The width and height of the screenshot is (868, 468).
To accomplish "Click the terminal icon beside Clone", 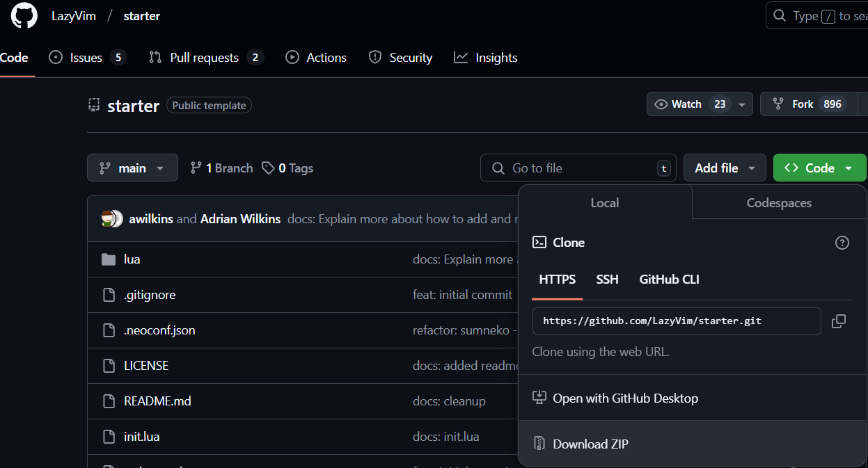I will [539, 243].
